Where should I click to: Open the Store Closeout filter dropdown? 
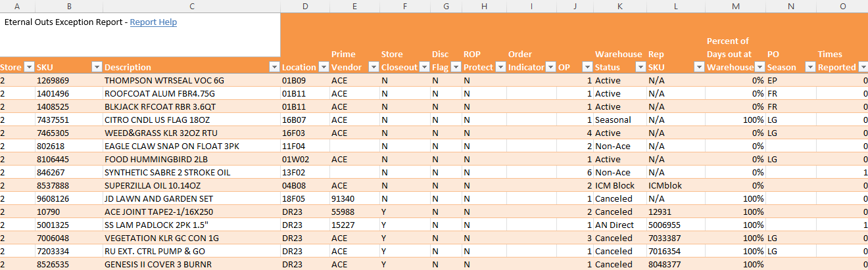tap(423, 67)
